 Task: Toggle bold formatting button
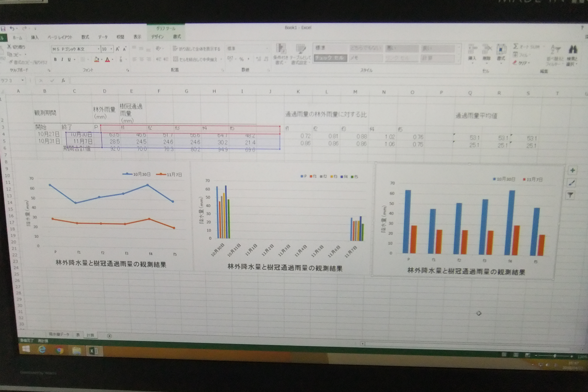click(55, 59)
